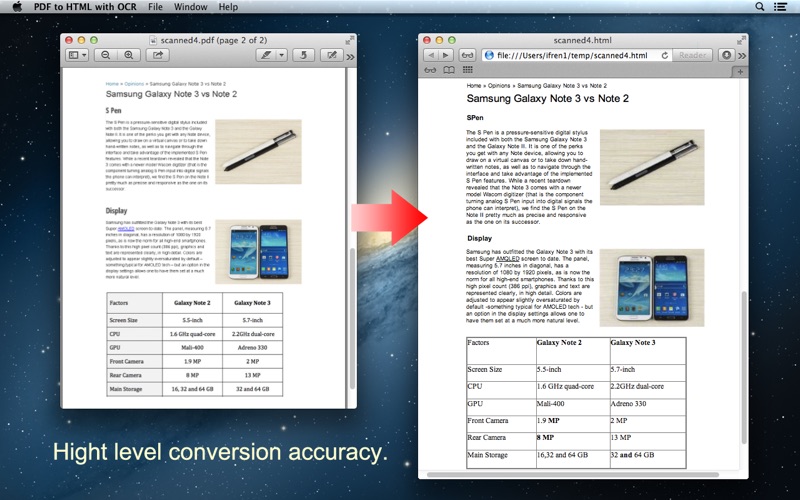Viewport: 800px width, 500px height.
Task: Follow the Home breadcrumb link in Preview
Action: pyautogui.click(x=112, y=84)
